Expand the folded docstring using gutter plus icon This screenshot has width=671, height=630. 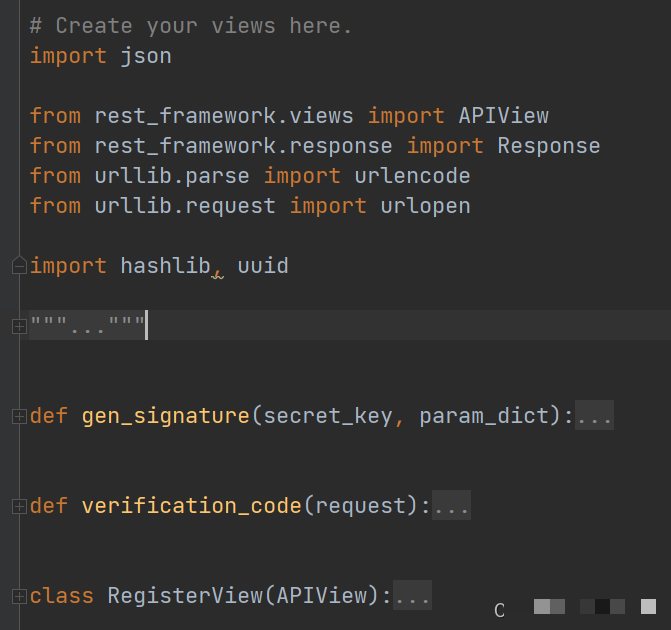18,326
